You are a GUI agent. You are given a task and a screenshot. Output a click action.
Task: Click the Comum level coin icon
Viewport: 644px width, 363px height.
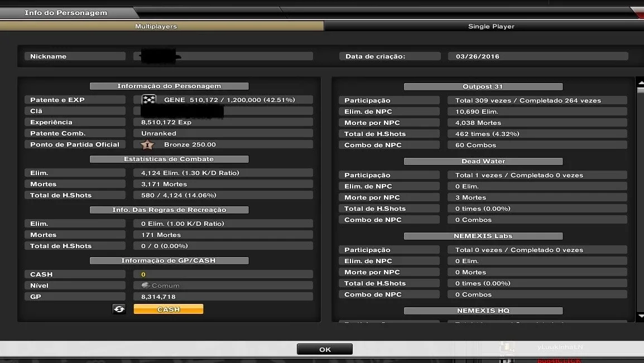pyautogui.click(x=146, y=285)
